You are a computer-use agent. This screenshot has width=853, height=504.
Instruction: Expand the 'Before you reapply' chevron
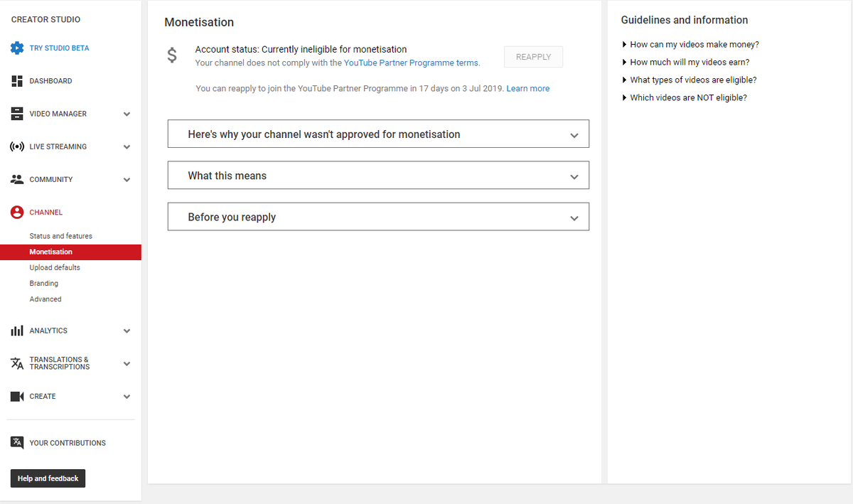pos(574,218)
